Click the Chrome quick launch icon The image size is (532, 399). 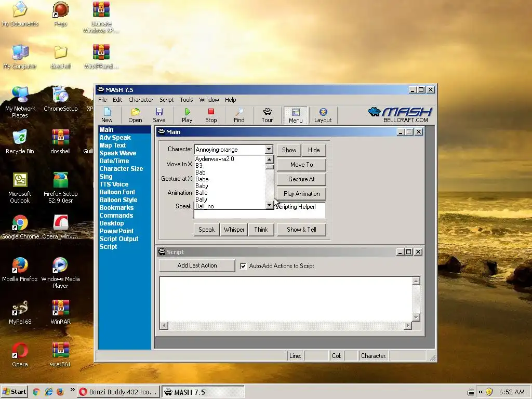pos(36,392)
